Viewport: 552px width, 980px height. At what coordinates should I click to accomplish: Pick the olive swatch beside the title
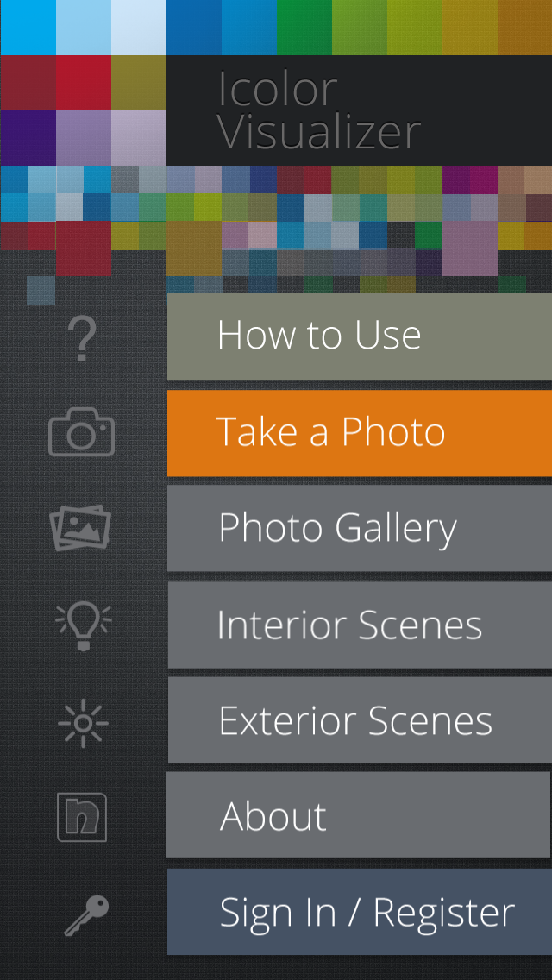[138, 83]
